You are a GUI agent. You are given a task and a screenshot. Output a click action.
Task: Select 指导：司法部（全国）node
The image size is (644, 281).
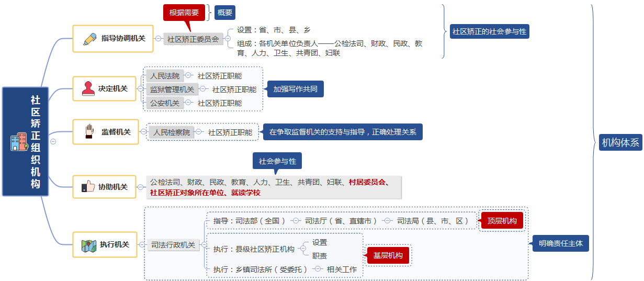tap(250, 221)
